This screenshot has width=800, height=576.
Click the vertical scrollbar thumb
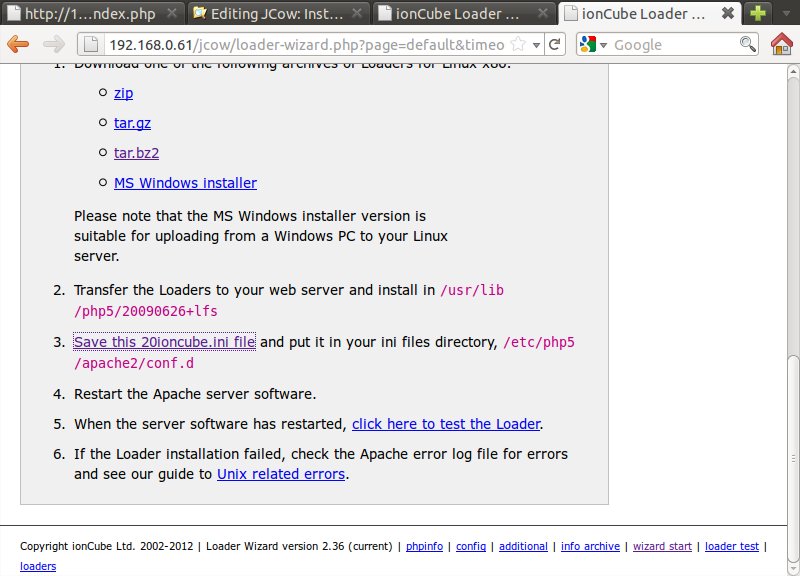[x=793, y=457]
